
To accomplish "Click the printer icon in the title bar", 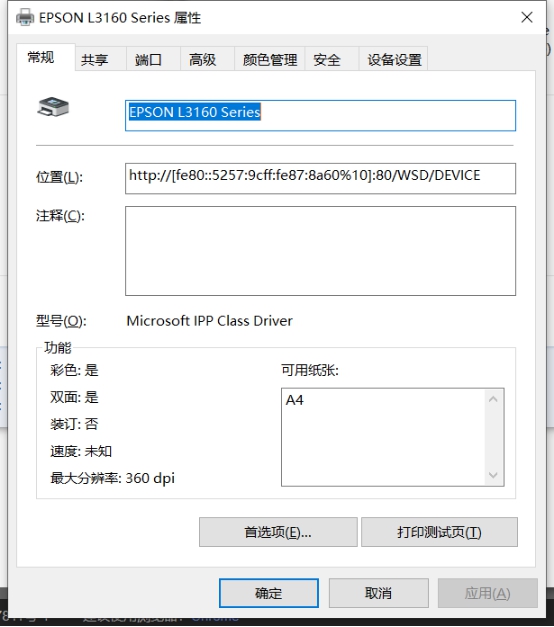I will (25, 18).
